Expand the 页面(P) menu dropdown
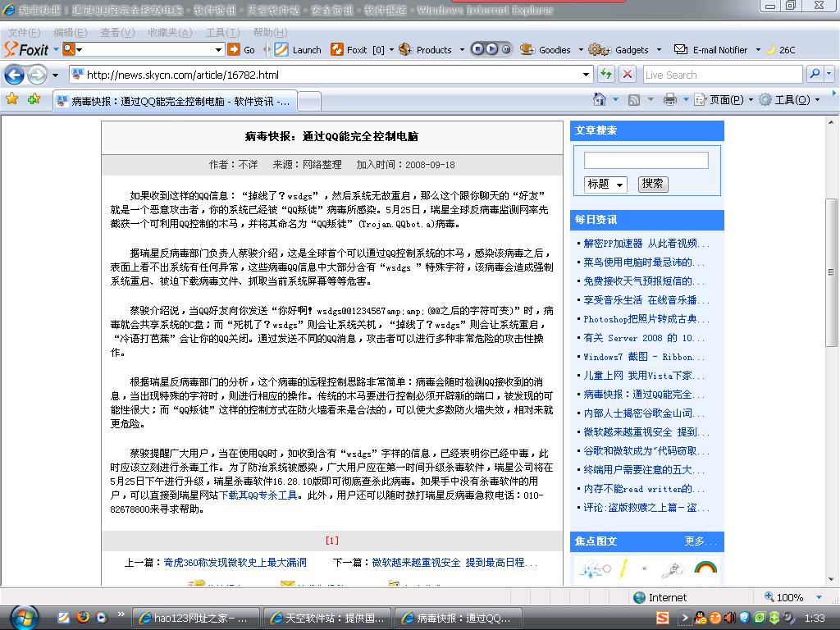 pyautogui.click(x=751, y=100)
